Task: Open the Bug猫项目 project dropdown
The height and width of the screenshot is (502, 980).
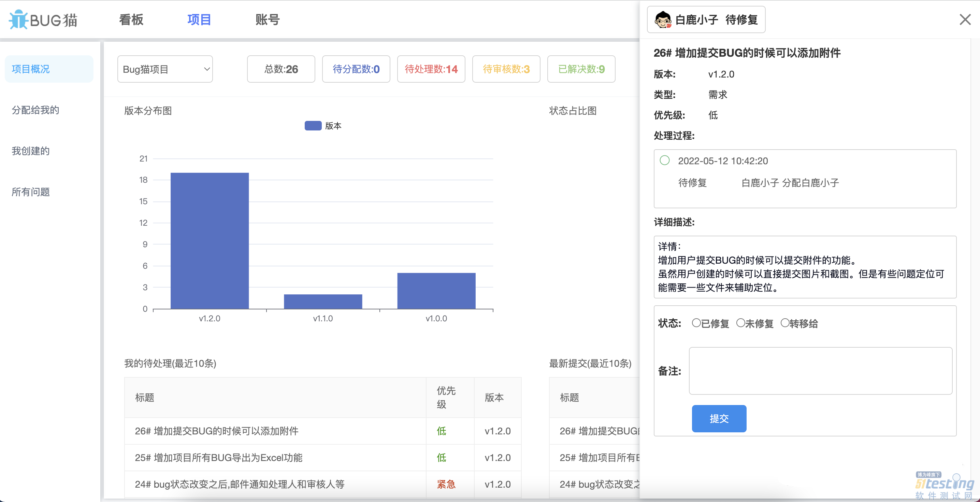Action: [165, 69]
